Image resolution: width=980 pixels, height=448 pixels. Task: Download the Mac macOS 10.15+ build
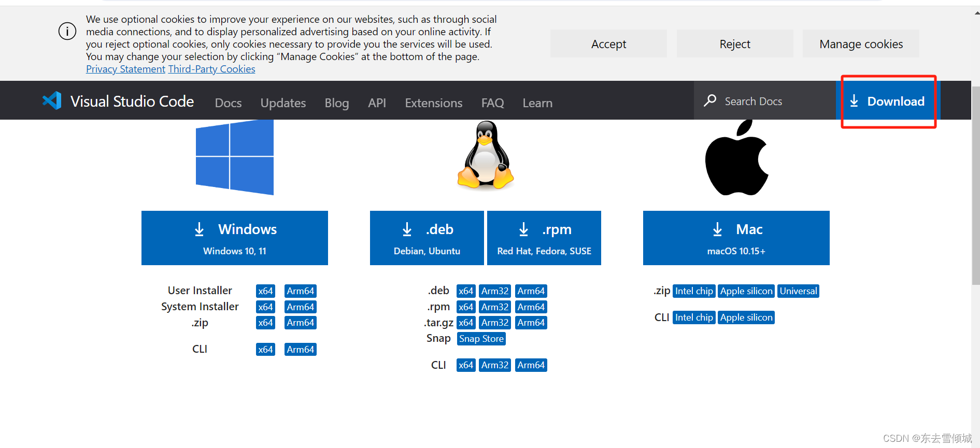[x=736, y=238]
